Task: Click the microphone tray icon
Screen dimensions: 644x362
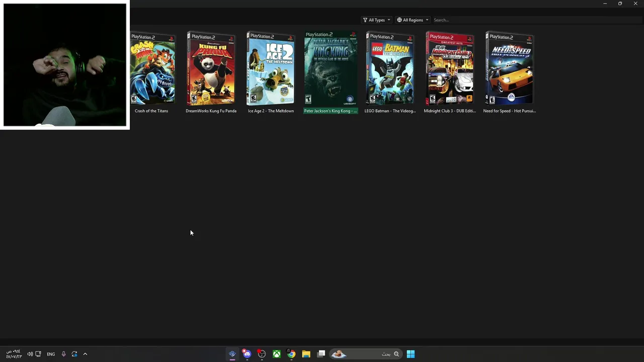Action: coord(63,354)
